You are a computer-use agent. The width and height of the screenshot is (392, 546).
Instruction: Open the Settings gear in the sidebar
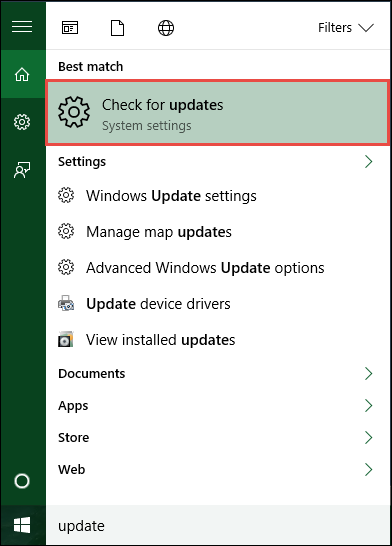pos(22,122)
